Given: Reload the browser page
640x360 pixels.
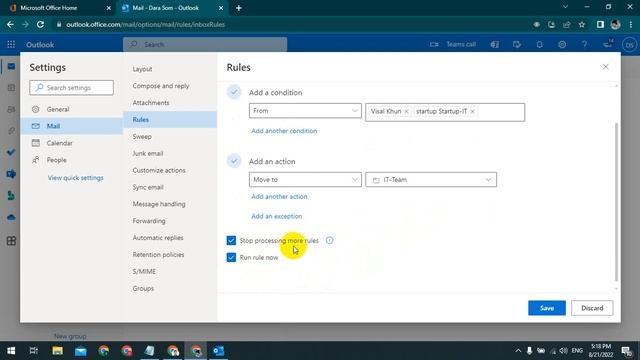Looking at the screenshot, I should click(40, 24).
